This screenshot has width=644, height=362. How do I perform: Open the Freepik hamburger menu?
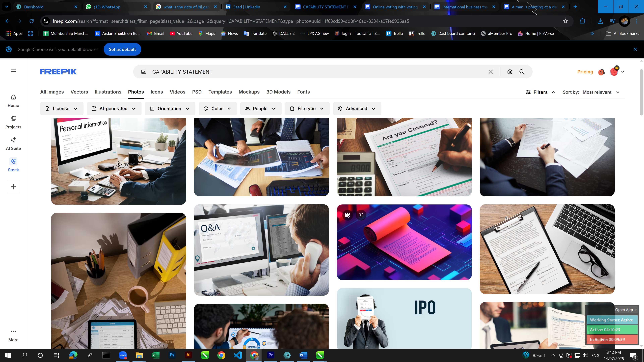coord(13,72)
